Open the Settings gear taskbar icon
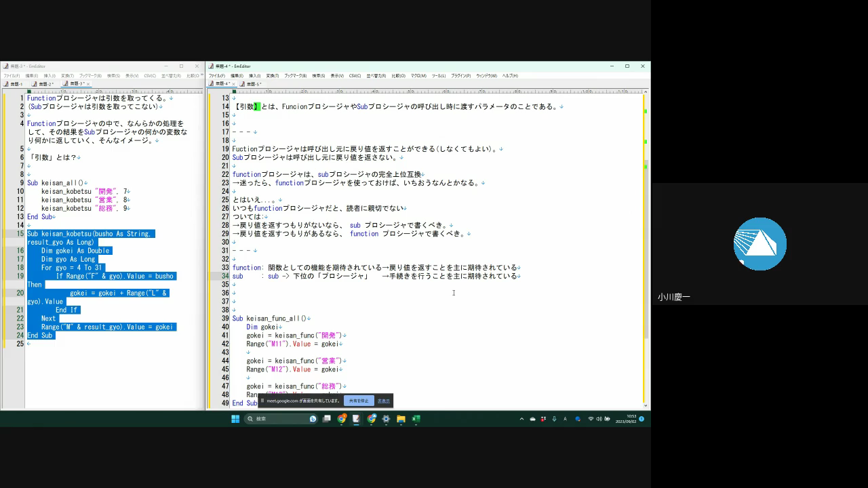The image size is (868, 488). pos(386,419)
